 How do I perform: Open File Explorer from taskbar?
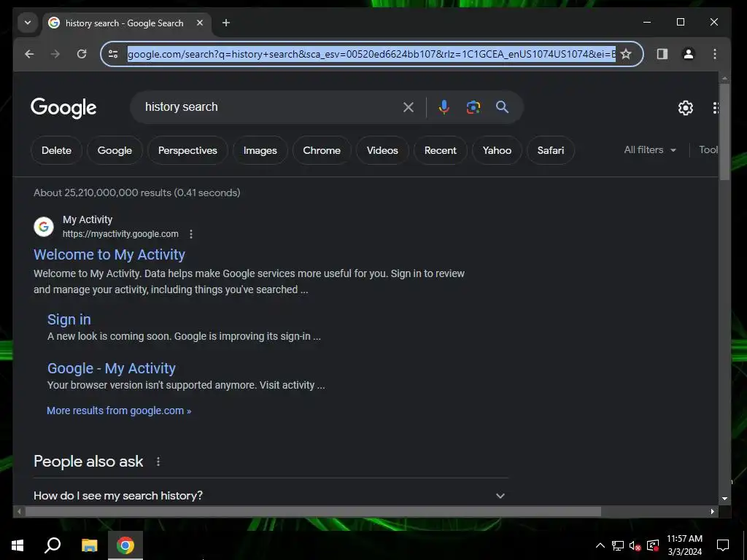click(89, 545)
